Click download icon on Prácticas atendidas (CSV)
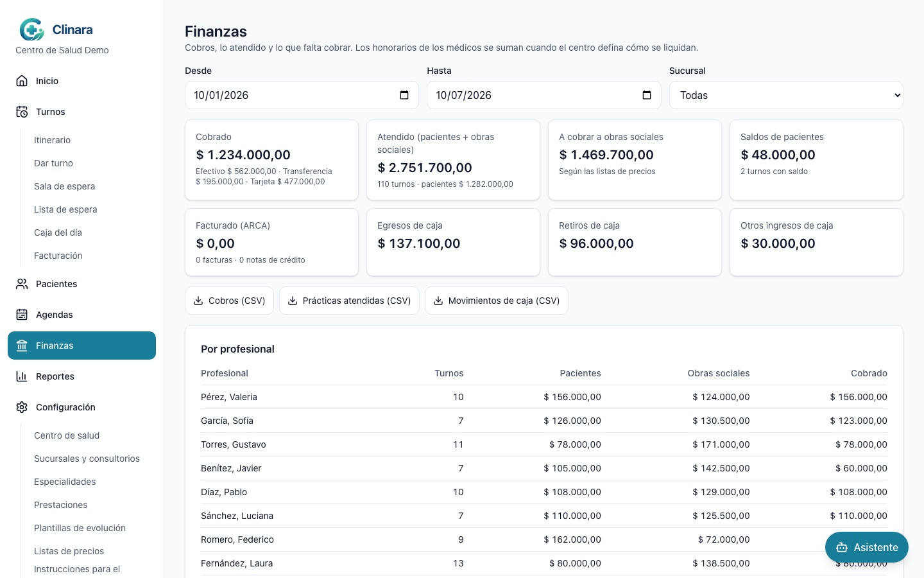The width and height of the screenshot is (924, 578). click(293, 301)
